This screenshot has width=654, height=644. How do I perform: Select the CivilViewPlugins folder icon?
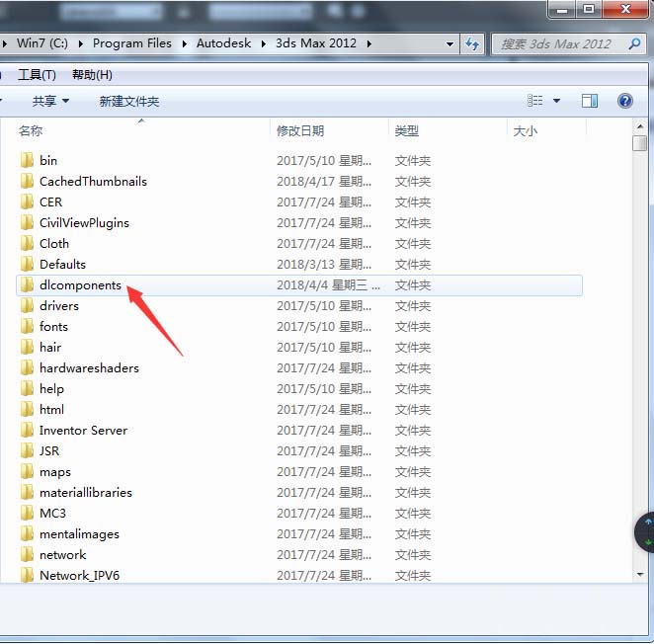[27, 222]
